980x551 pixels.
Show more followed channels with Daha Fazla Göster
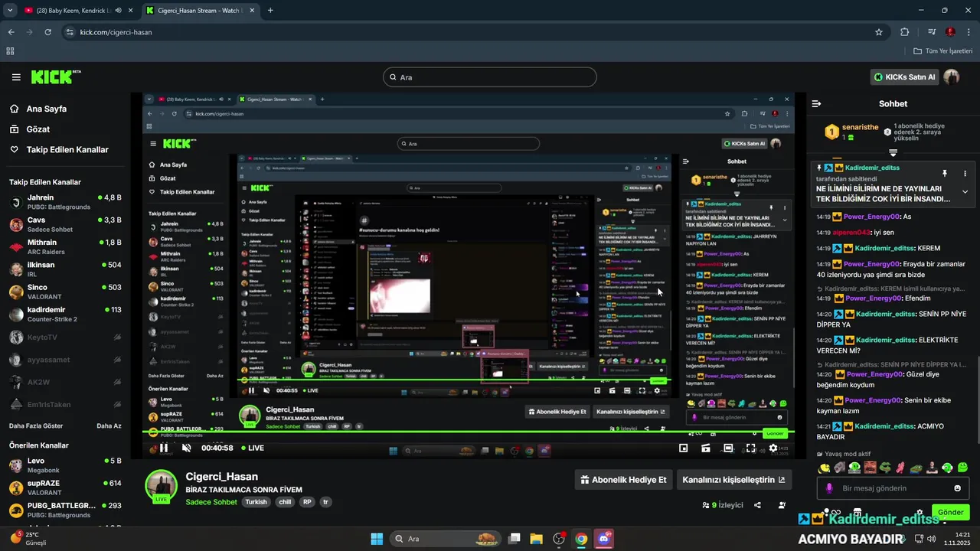pyautogui.click(x=36, y=425)
